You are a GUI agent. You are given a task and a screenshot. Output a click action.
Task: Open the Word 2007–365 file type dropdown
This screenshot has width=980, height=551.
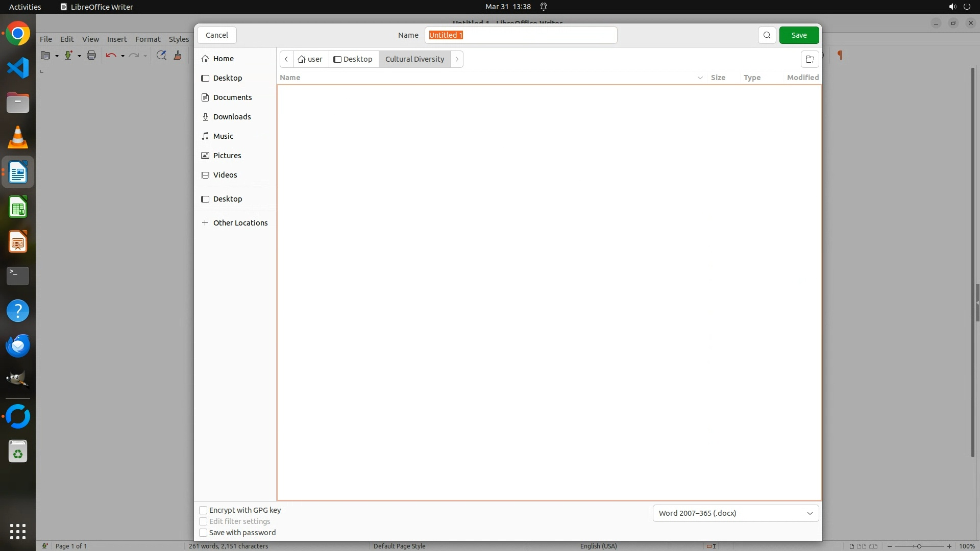[x=735, y=513]
